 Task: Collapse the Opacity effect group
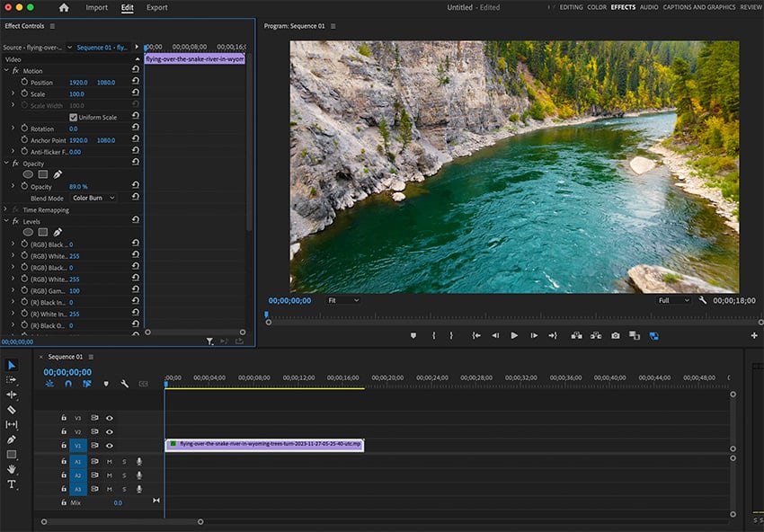[x=6, y=164]
